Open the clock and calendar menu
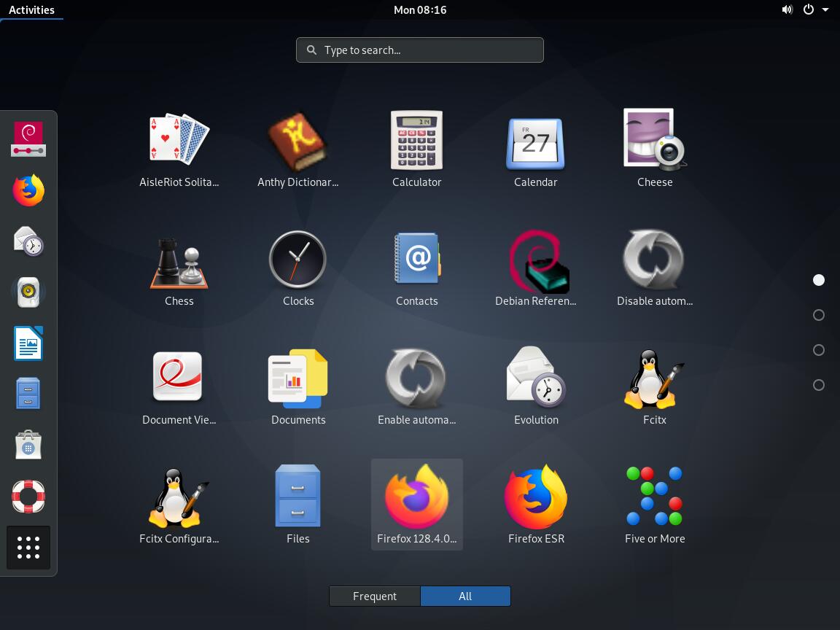This screenshot has height=630, width=840. tap(420, 9)
